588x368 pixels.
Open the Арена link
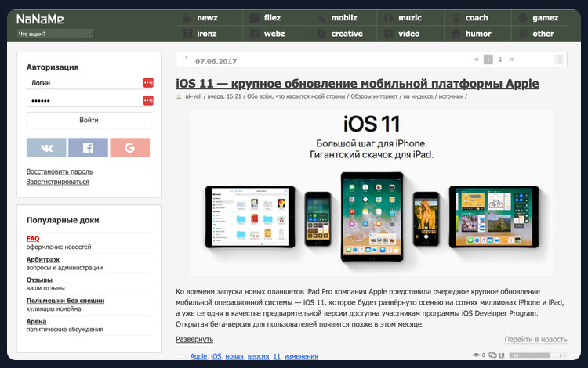click(x=36, y=321)
